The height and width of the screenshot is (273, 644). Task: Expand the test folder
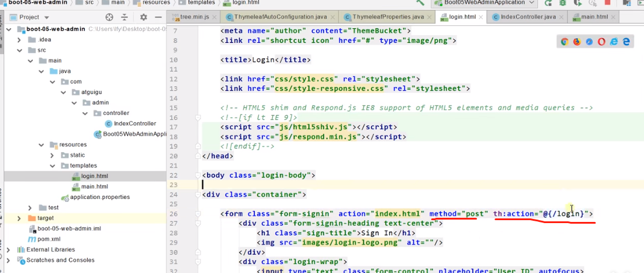pyautogui.click(x=30, y=208)
